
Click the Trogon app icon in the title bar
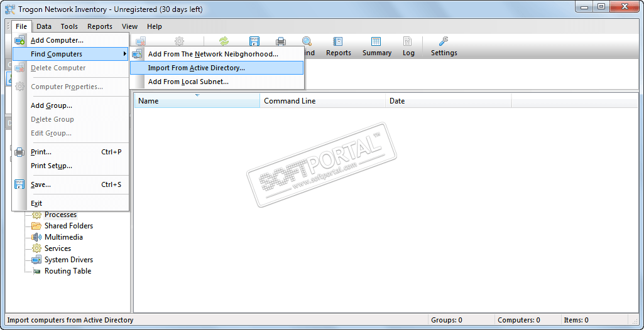[10, 9]
